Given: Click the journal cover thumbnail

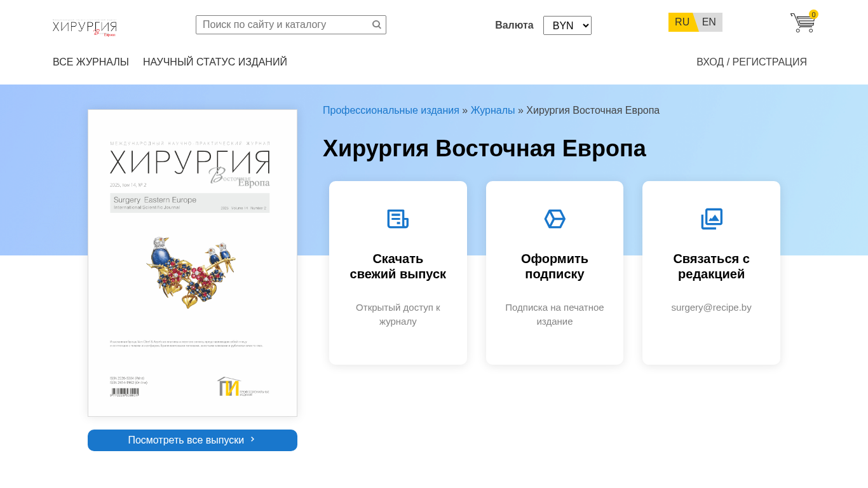Looking at the screenshot, I should [x=193, y=263].
